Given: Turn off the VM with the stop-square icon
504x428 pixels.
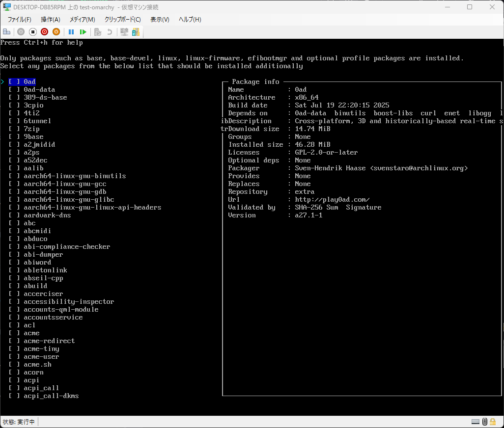Looking at the screenshot, I should coord(33,32).
